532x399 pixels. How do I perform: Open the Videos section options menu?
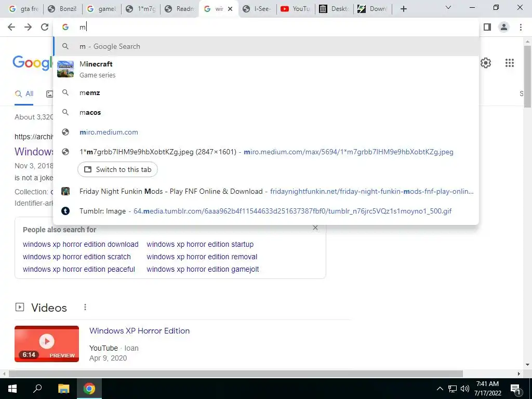point(85,307)
